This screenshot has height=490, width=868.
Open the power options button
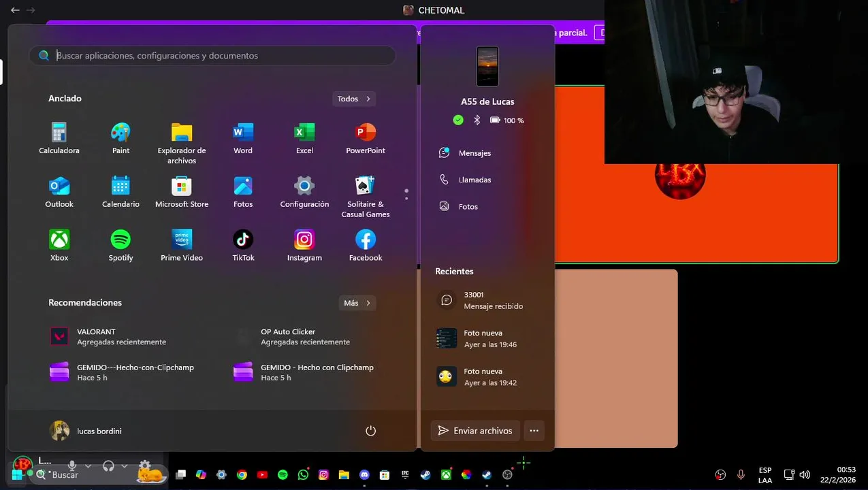coord(370,431)
